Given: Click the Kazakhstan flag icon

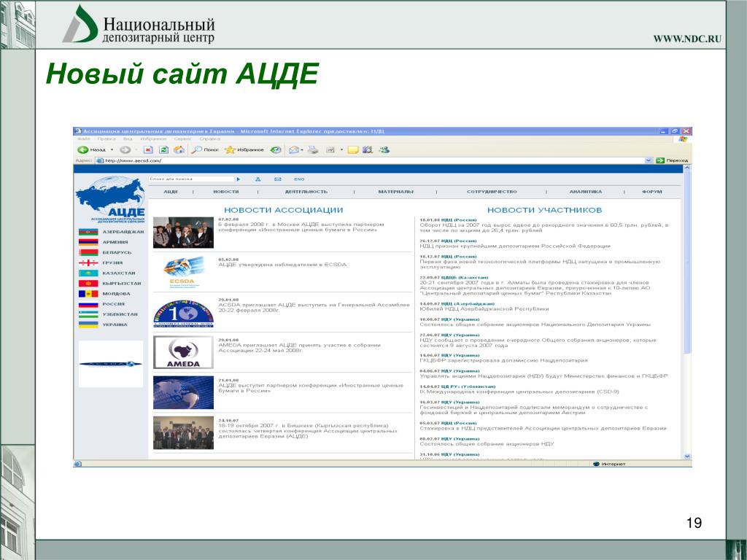Looking at the screenshot, I should pos(88,273).
